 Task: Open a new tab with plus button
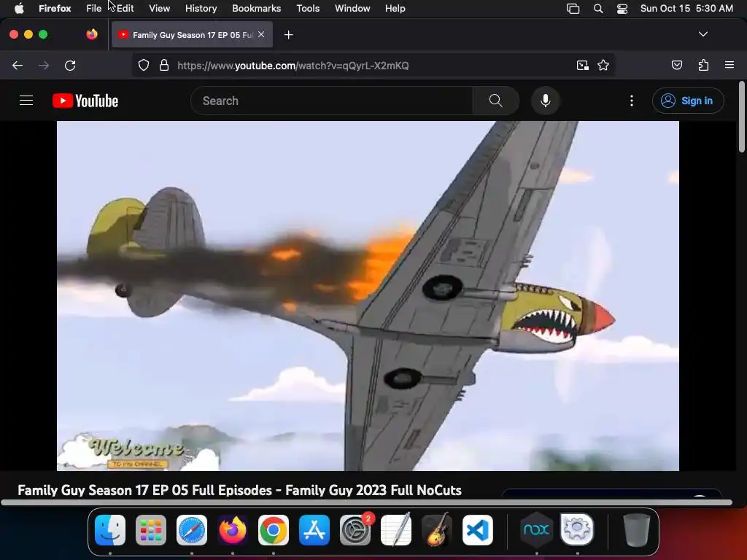[288, 35]
